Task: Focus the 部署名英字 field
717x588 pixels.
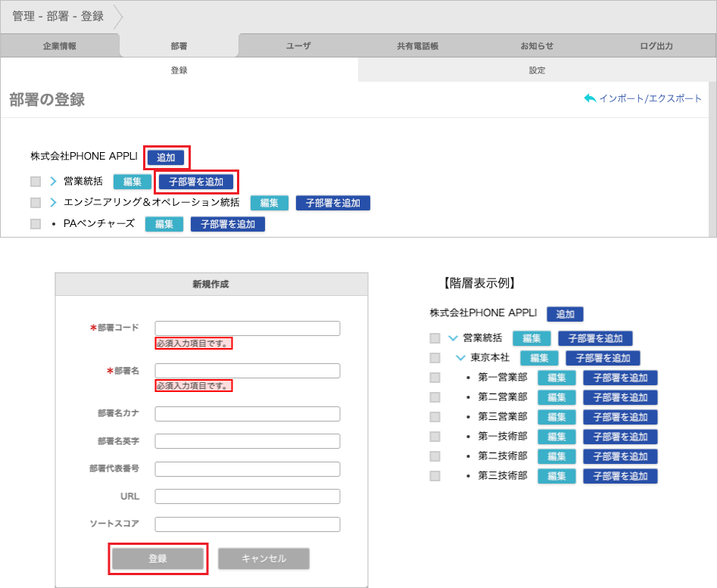Action: (248, 441)
